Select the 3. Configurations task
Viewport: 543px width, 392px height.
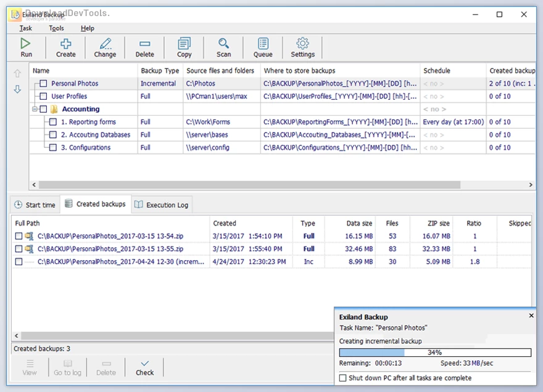coord(86,147)
